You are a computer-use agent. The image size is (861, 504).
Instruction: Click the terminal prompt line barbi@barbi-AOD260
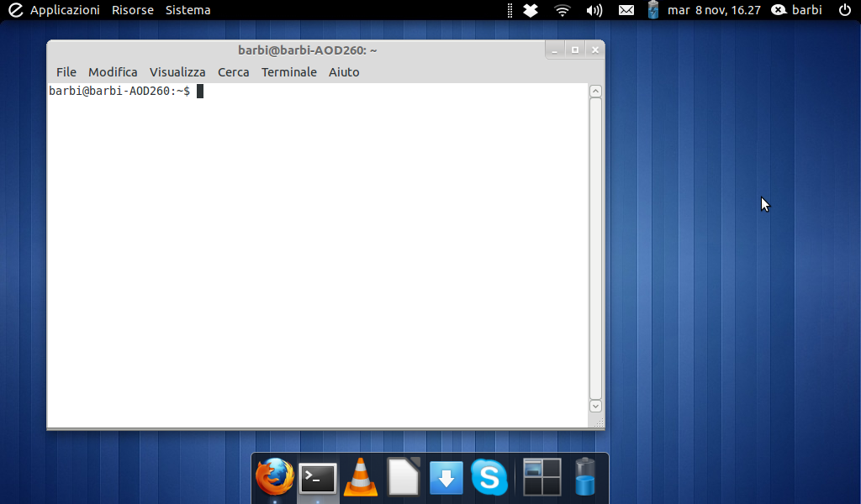pyautogui.click(x=119, y=91)
